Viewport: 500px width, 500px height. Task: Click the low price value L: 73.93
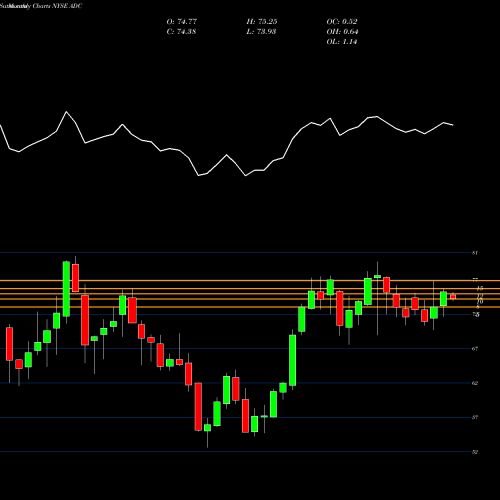tap(261, 32)
